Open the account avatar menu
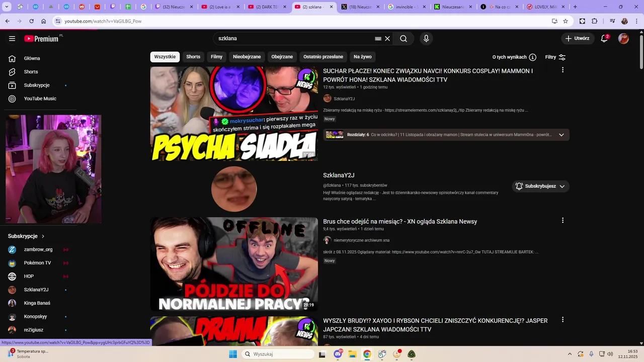 (623, 39)
